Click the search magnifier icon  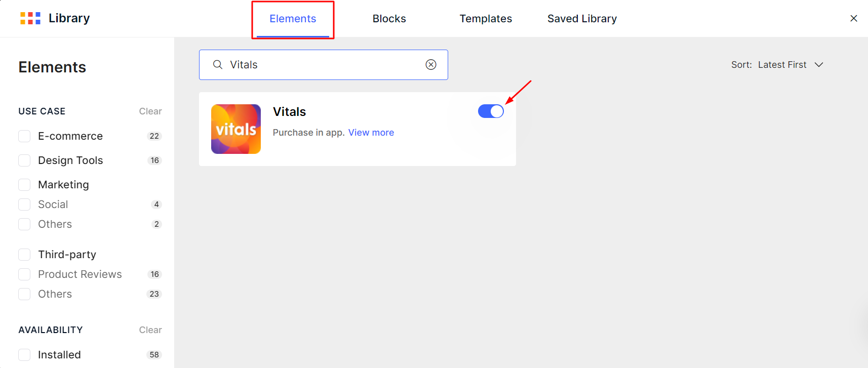[x=218, y=65]
